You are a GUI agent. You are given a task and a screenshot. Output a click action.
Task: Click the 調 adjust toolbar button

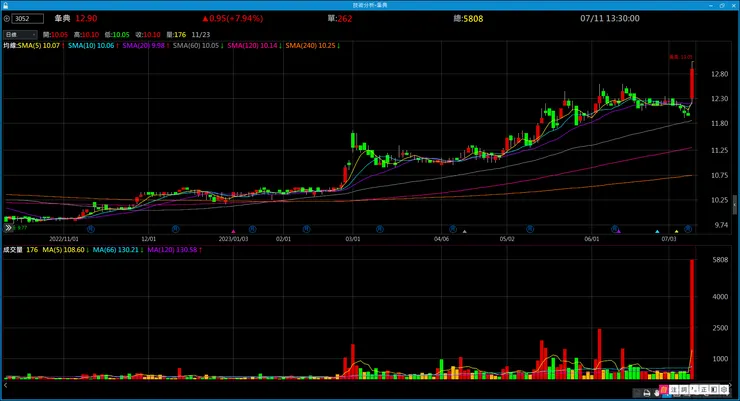(684, 390)
